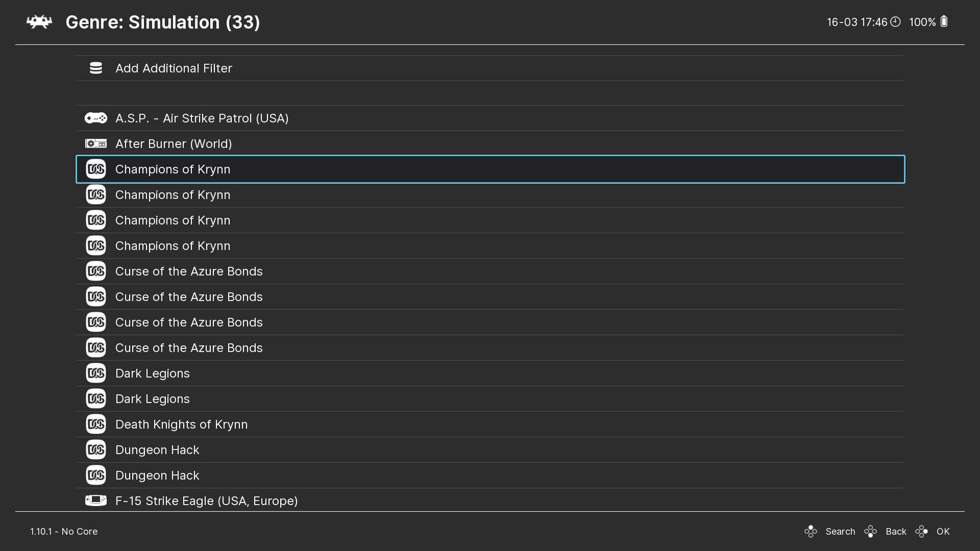
Task: Click the database icon beside Add Additional Filter
Action: [x=96, y=68]
